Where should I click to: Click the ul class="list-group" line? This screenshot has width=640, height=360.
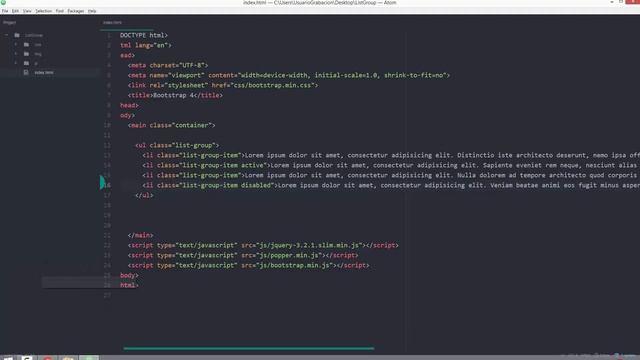pos(177,145)
